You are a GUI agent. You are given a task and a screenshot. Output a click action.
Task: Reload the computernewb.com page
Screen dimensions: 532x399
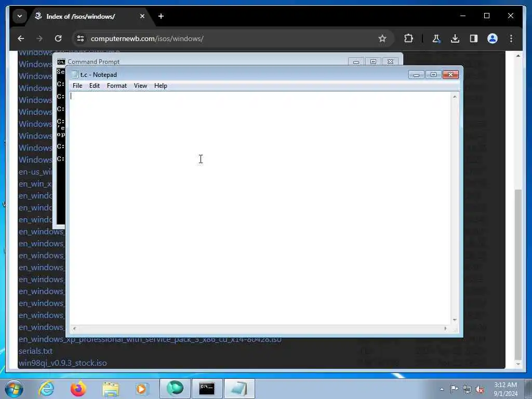click(x=58, y=38)
